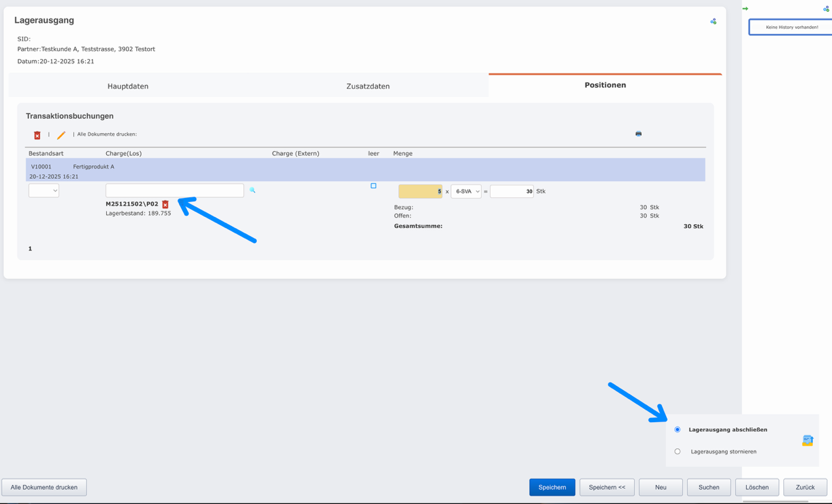Click the orange pencil edit icon
Screen dimensions: 832x504
click(x=61, y=135)
